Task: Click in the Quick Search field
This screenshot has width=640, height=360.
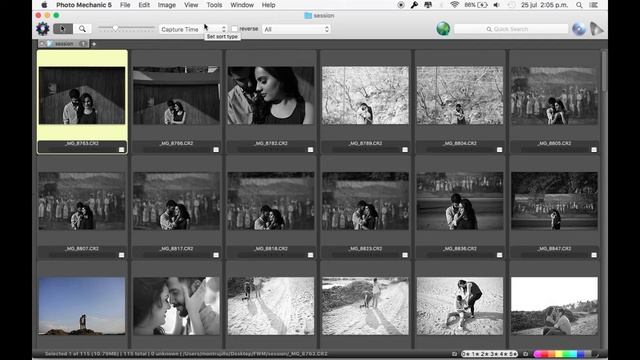Action: point(511,29)
